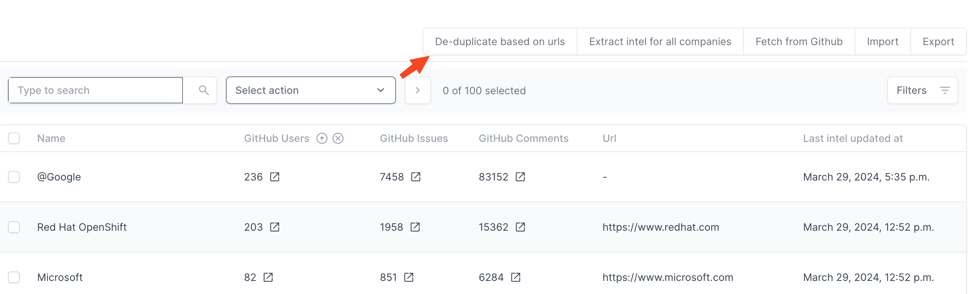Expand the Select action dropdown
This screenshot has width=980, height=294.
point(310,90)
